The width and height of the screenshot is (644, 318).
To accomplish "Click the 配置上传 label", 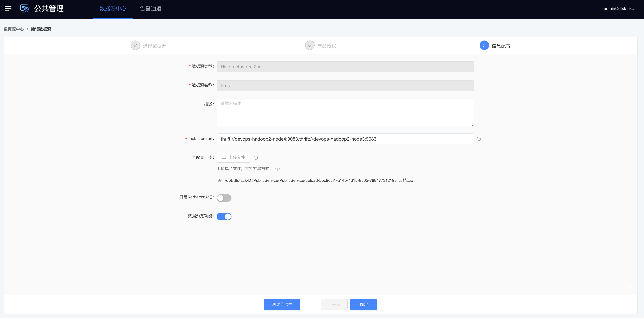I will tap(204, 157).
